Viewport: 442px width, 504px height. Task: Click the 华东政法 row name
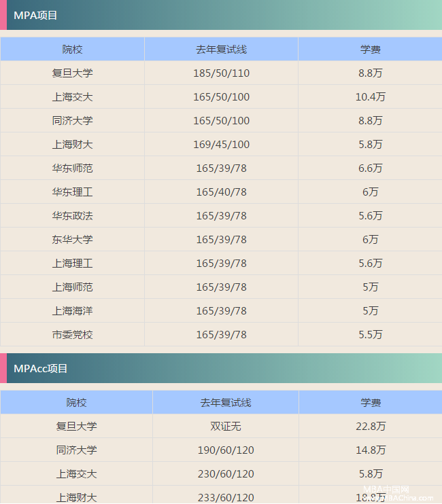click(72, 216)
